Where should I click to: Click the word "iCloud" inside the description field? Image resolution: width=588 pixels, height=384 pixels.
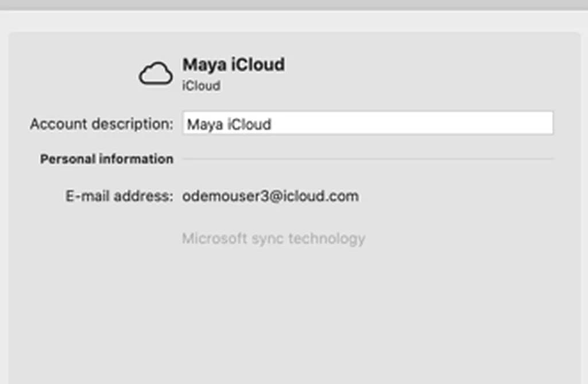249,124
